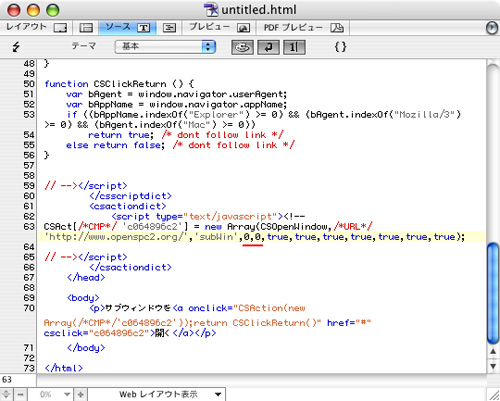Viewport: 500px width, 401px height.
Task: Toggle the word wrap button
Action: tap(268, 47)
